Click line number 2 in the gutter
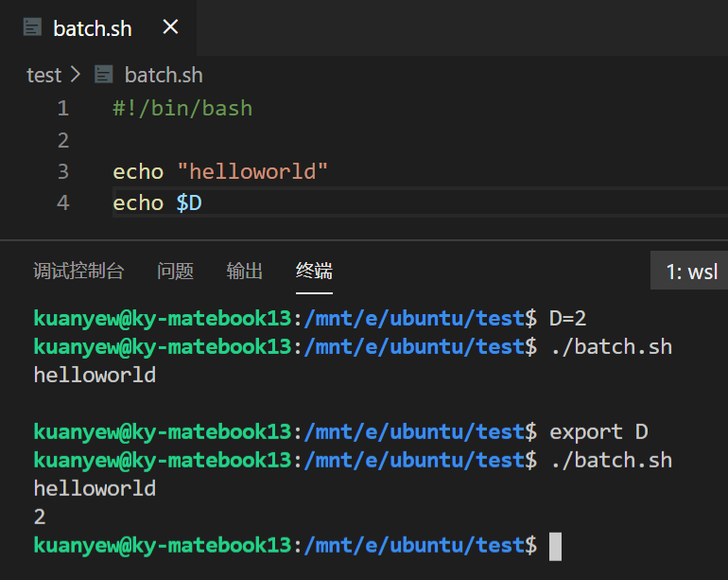Viewport: 728px width, 580px height. [63, 140]
